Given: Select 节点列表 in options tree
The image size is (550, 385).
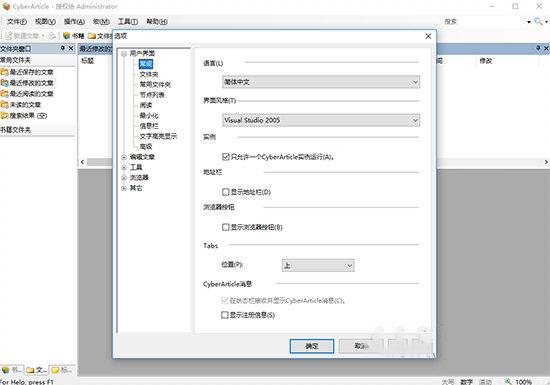Looking at the screenshot, I should pos(152,95).
